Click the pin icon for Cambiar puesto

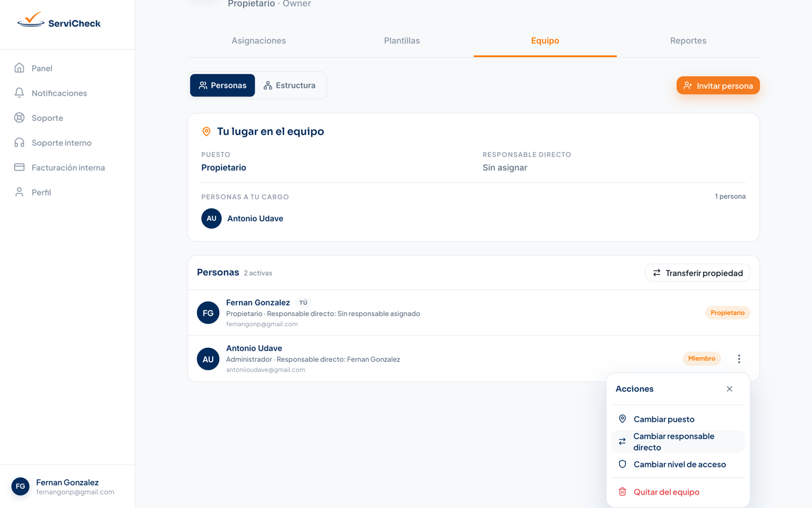pyautogui.click(x=623, y=419)
